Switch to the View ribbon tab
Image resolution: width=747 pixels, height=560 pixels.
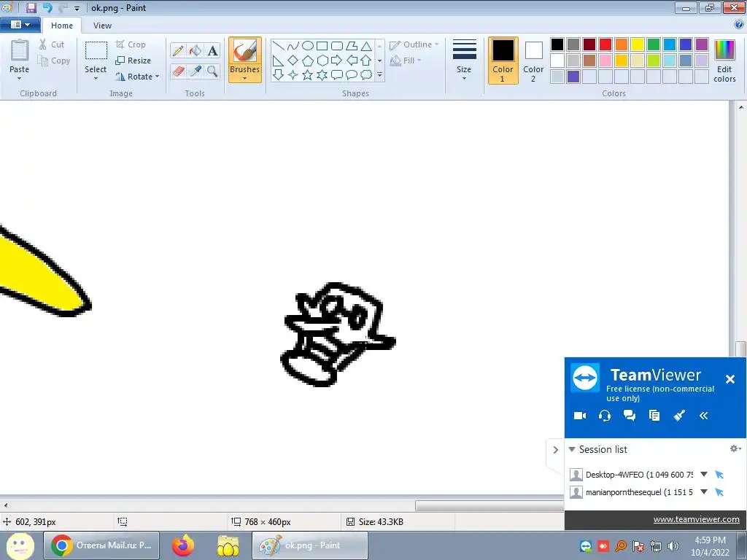(x=102, y=26)
